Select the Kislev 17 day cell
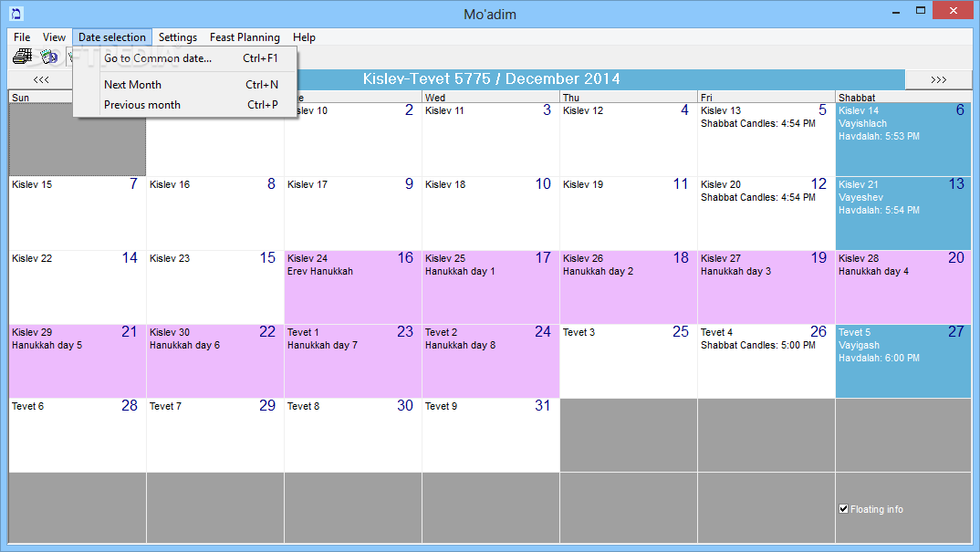980x552 pixels. [353, 214]
